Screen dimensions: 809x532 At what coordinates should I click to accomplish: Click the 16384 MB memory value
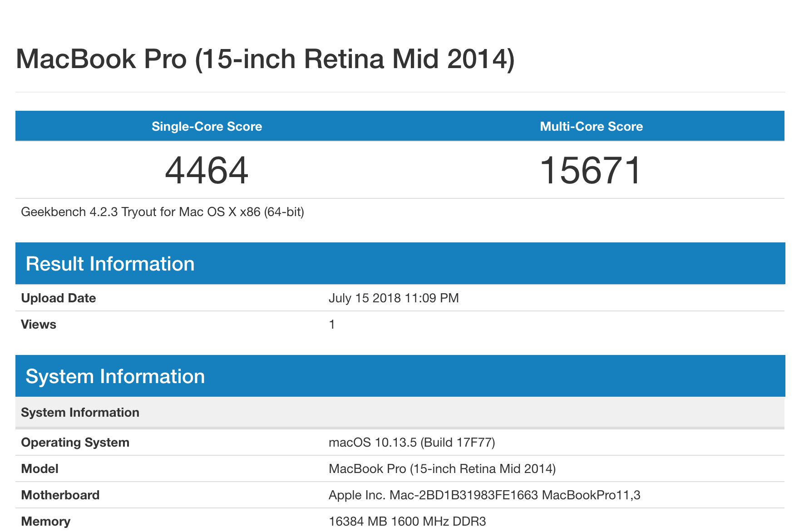coord(407,522)
